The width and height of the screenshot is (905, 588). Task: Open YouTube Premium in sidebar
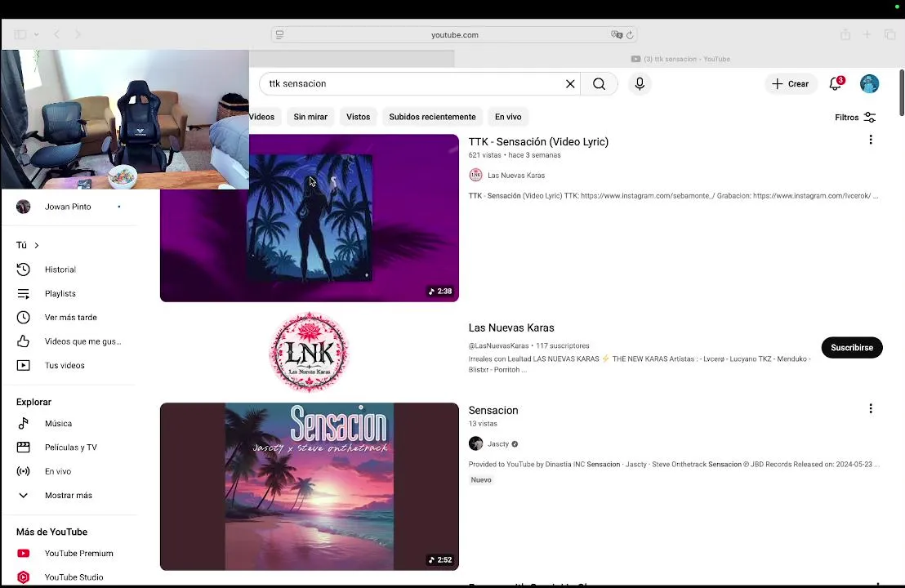pyautogui.click(x=69, y=554)
